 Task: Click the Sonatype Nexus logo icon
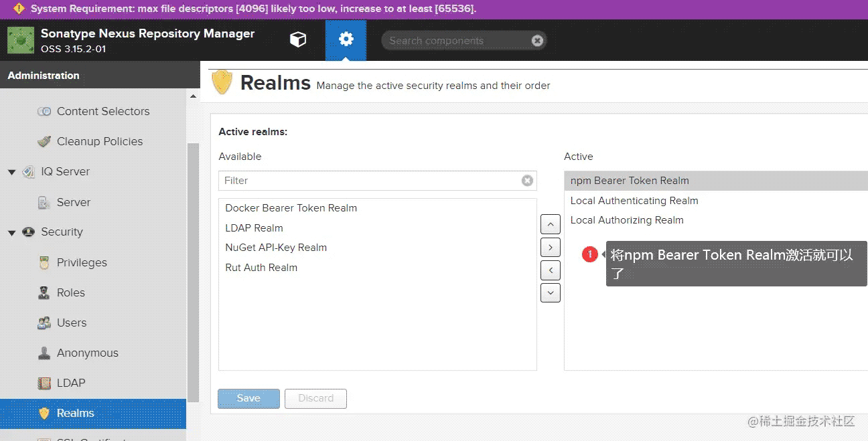21,40
